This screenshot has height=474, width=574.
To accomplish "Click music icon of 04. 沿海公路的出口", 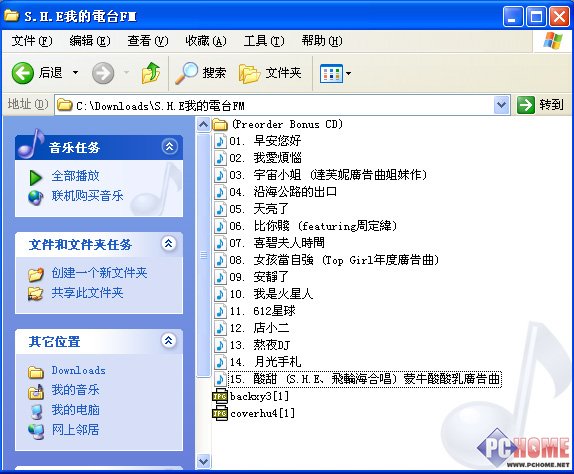I will 220,192.
